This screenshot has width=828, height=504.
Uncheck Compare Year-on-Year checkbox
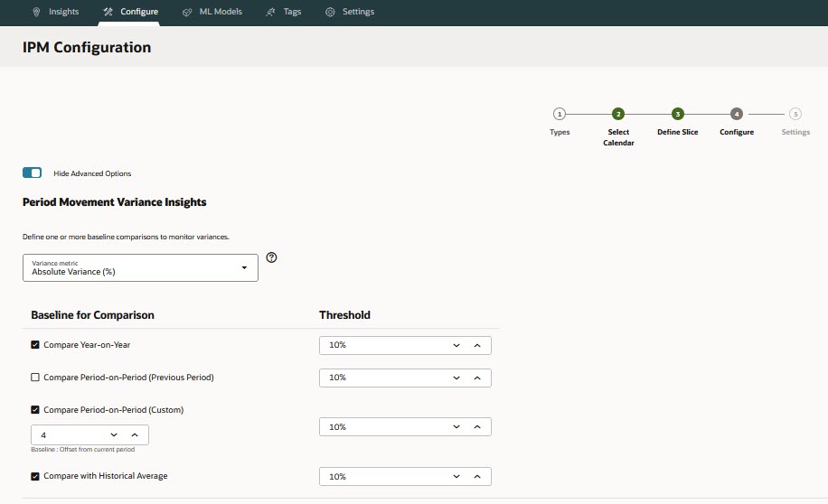(x=35, y=345)
